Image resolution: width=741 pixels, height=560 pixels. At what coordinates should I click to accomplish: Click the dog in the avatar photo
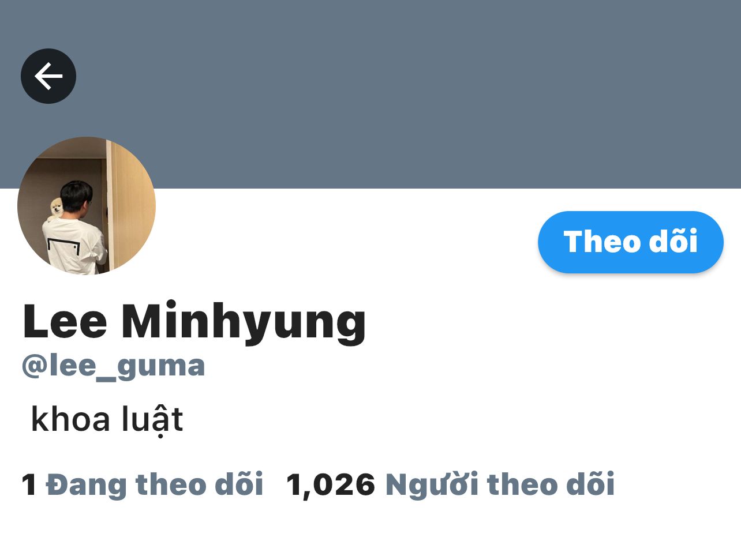[x=55, y=208]
